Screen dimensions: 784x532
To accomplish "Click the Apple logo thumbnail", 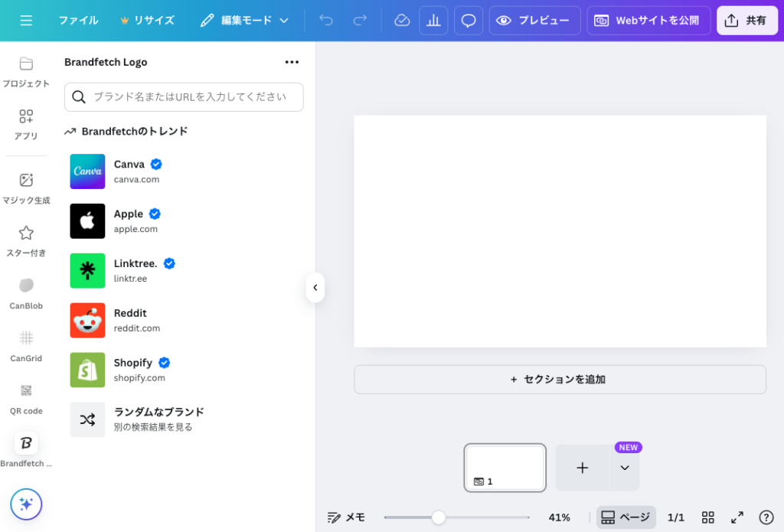I will click(x=87, y=221).
